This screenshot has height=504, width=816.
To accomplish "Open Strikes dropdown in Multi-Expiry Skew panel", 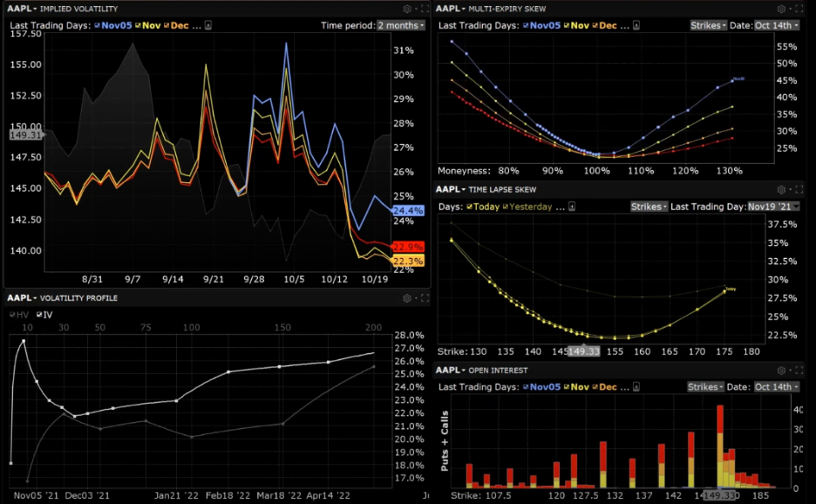I will [x=708, y=25].
